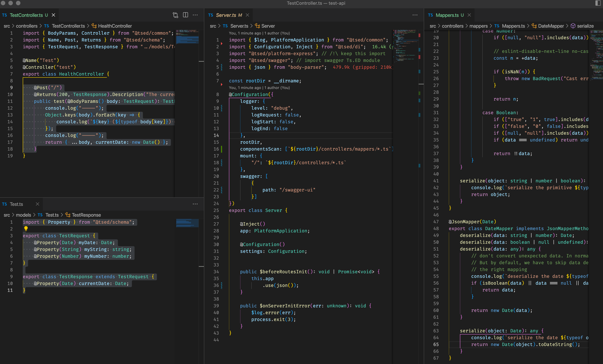Click red git deletion arrow near Server.ts line 1
The image size is (603, 364).
coord(222,43)
